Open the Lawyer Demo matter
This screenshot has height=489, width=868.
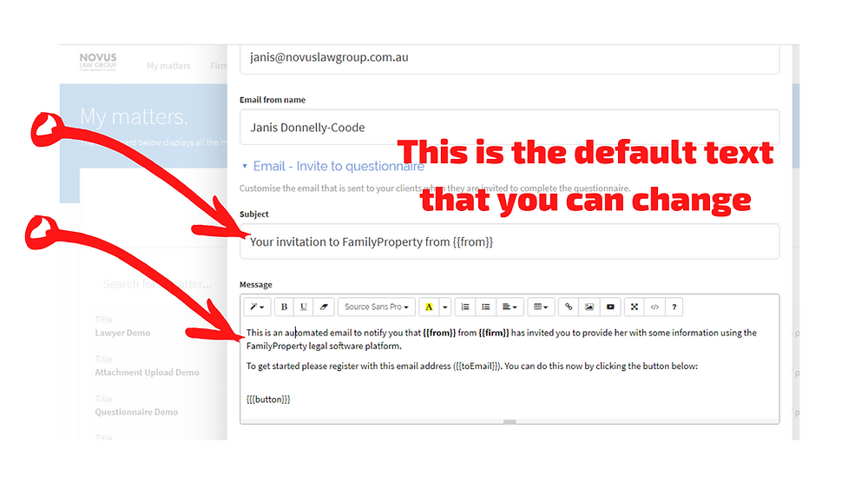pyautogui.click(x=122, y=333)
